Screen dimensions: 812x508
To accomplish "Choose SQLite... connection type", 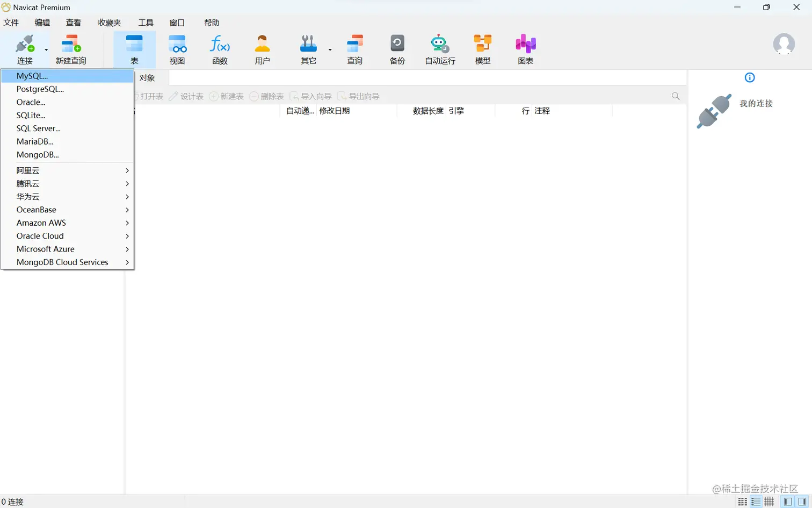I will pyautogui.click(x=67, y=115).
